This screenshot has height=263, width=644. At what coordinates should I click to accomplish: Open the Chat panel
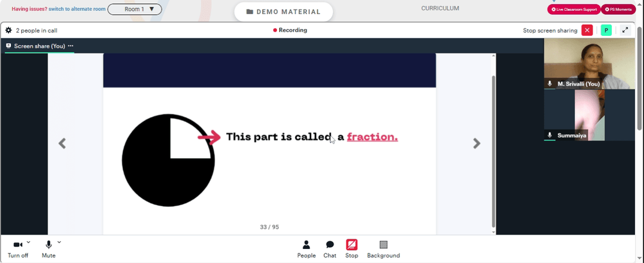point(330,249)
